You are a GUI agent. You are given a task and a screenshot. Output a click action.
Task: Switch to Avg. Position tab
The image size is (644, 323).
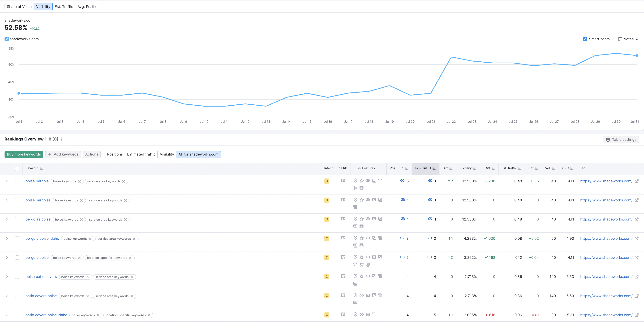tap(89, 7)
